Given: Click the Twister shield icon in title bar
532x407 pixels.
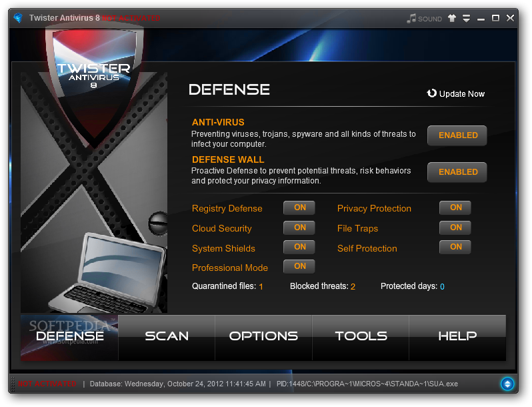Looking at the screenshot, I should (18, 17).
